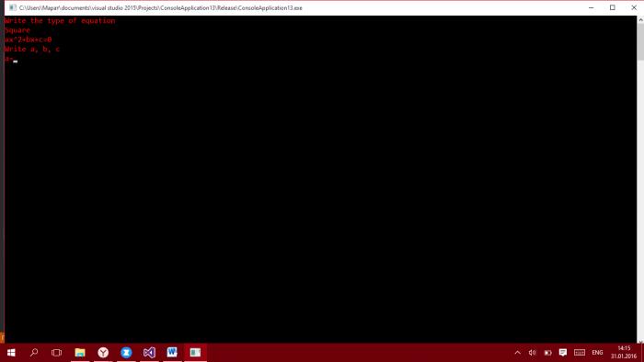Click the console scrollbar up arrow
The height and width of the screenshot is (362, 644).
640,19
